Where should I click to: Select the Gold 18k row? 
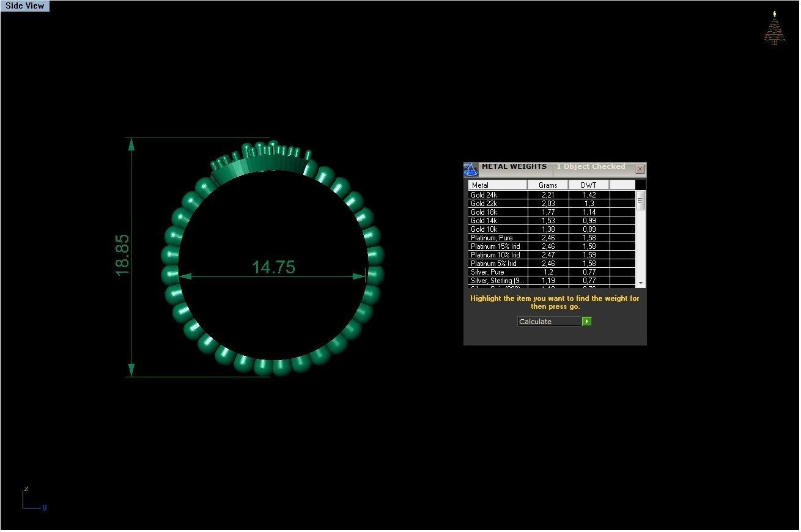point(552,212)
